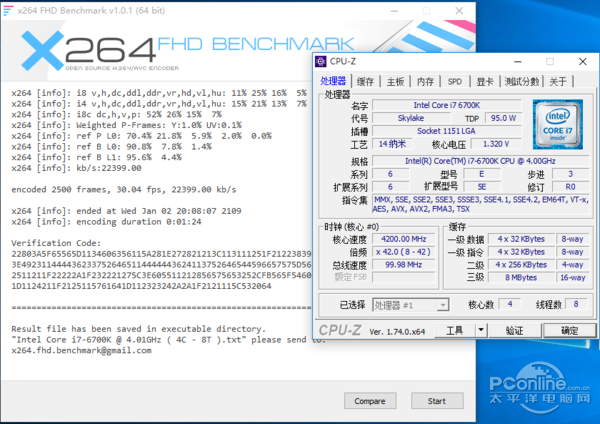Open the 工具 dropdown arrow

pyautogui.click(x=481, y=330)
